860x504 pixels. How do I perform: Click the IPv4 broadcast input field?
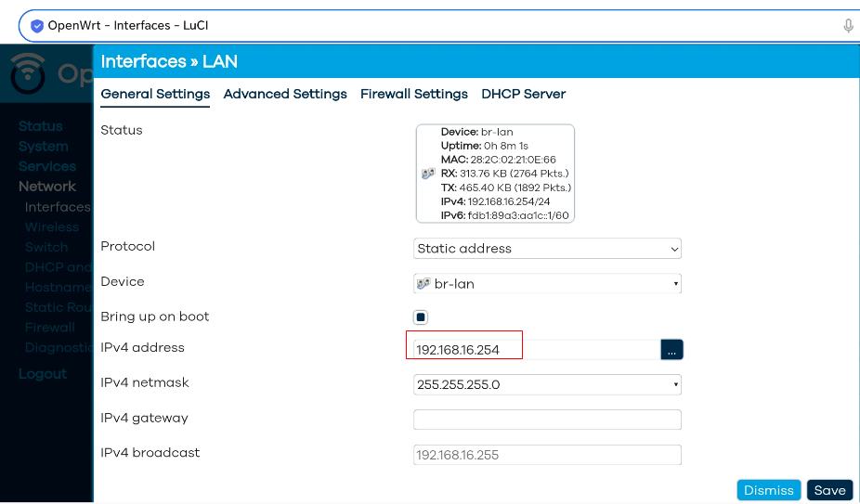[547, 455]
